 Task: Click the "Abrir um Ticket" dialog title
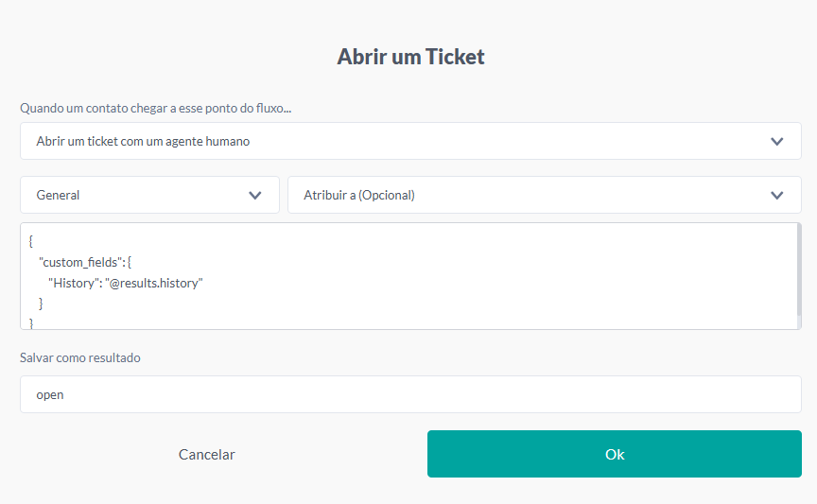click(410, 57)
